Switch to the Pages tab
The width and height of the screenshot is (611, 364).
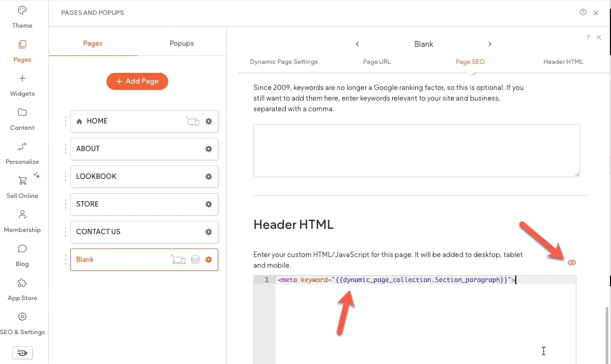pyautogui.click(x=93, y=43)
